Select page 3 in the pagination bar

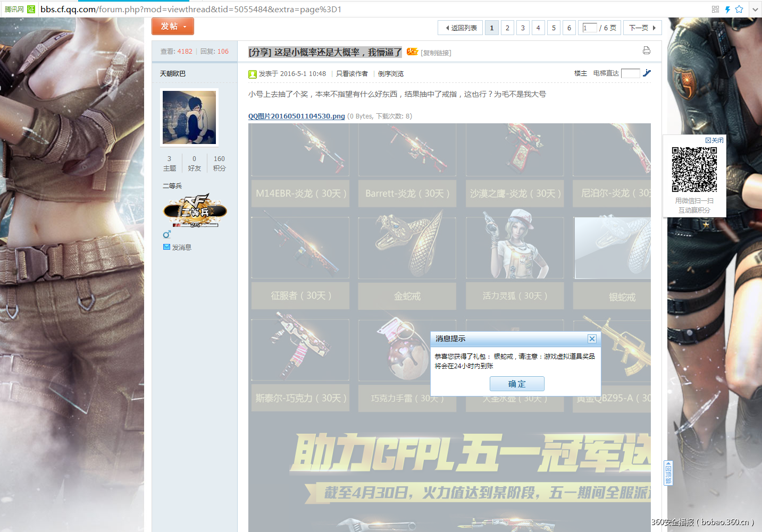point(523,27)
